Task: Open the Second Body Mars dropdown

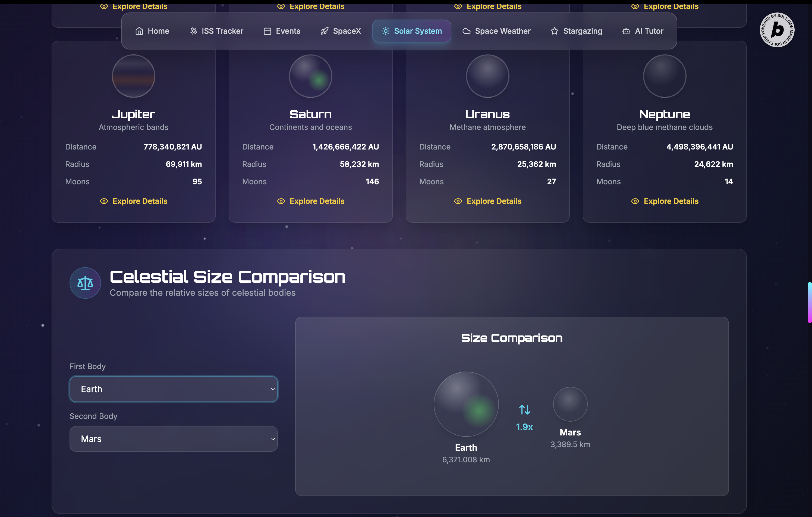Action: pos(173,439)
